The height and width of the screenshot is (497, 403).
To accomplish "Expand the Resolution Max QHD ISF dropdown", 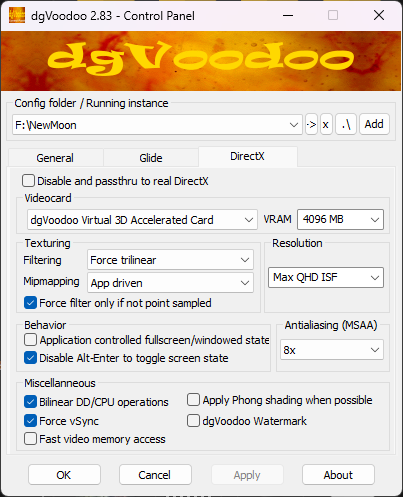I will pos(326,277).
